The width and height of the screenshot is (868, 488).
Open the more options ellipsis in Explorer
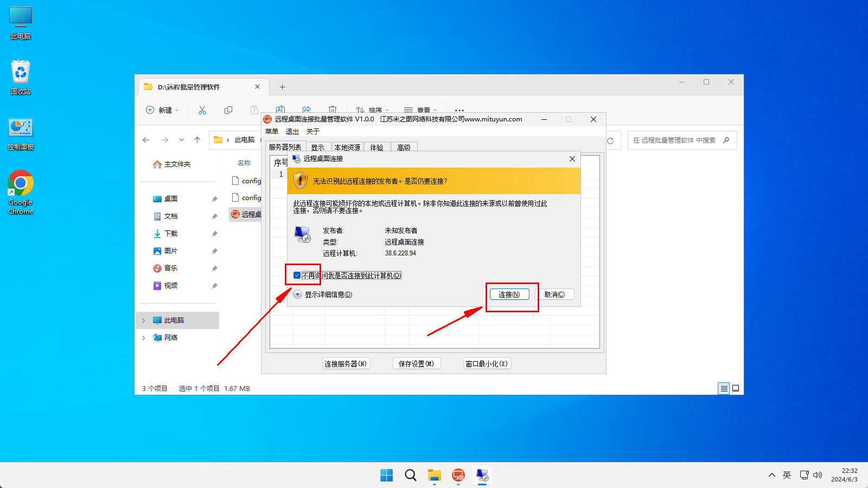pyautogui.click(x=459, y=110)
